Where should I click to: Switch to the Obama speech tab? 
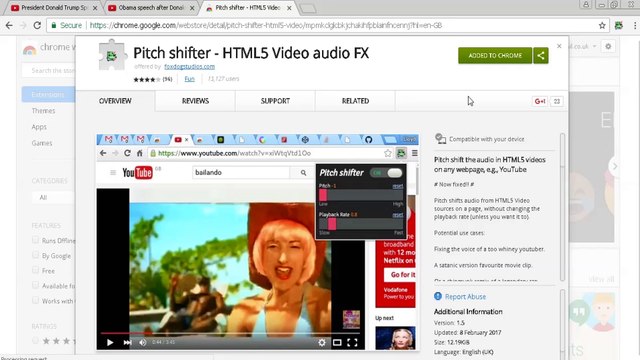(150, 8)
